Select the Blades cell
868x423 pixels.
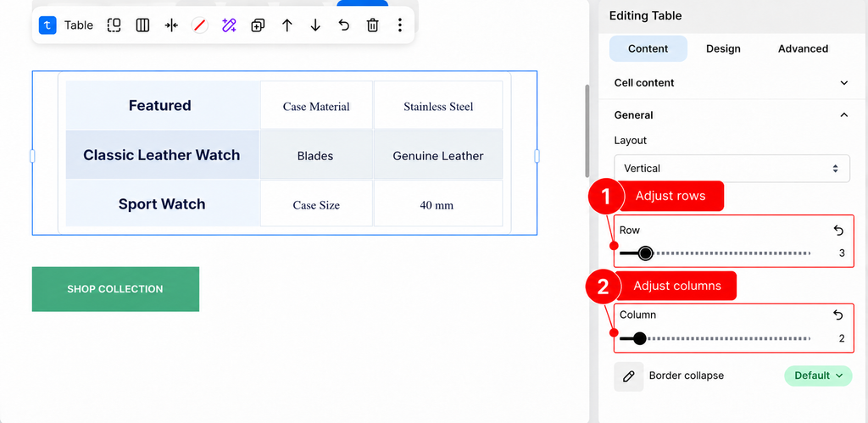tap(316, 155)
